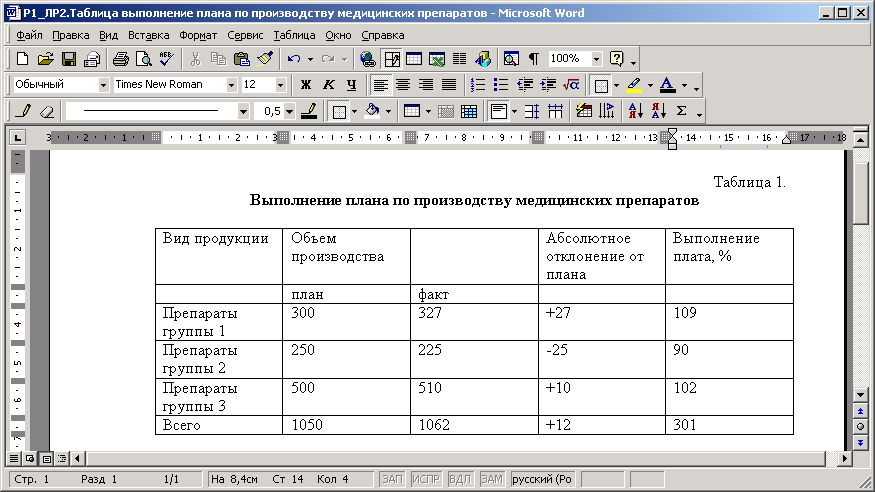Split cells icon in tables toolbar
Screen dimensions: 875x492
469,111
